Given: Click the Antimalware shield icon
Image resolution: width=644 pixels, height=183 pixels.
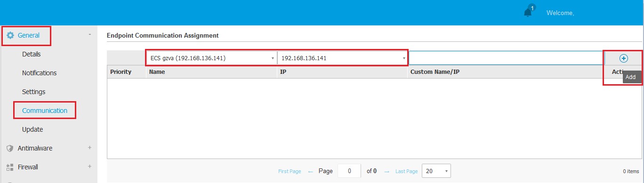Looking at the screenshot, I should 10,148.
